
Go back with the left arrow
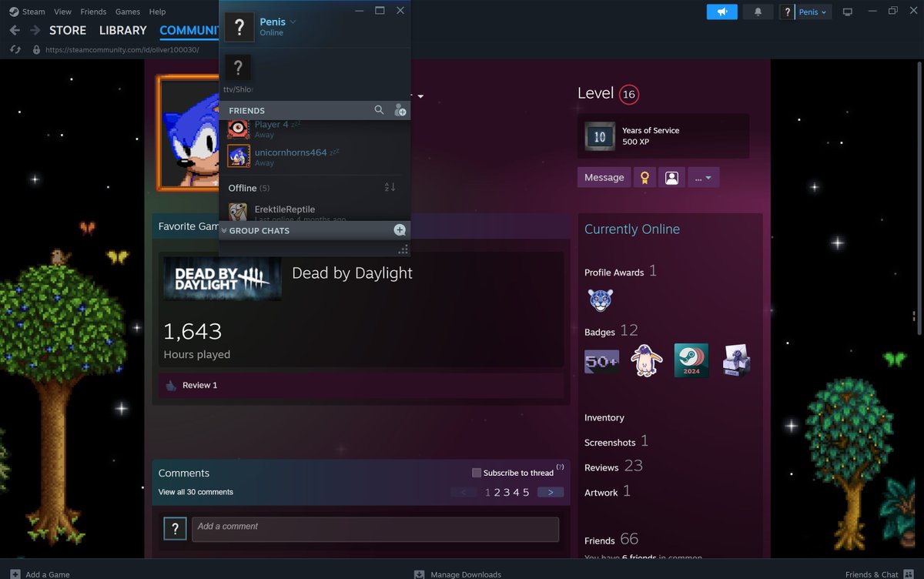click(x=15, y=30)
